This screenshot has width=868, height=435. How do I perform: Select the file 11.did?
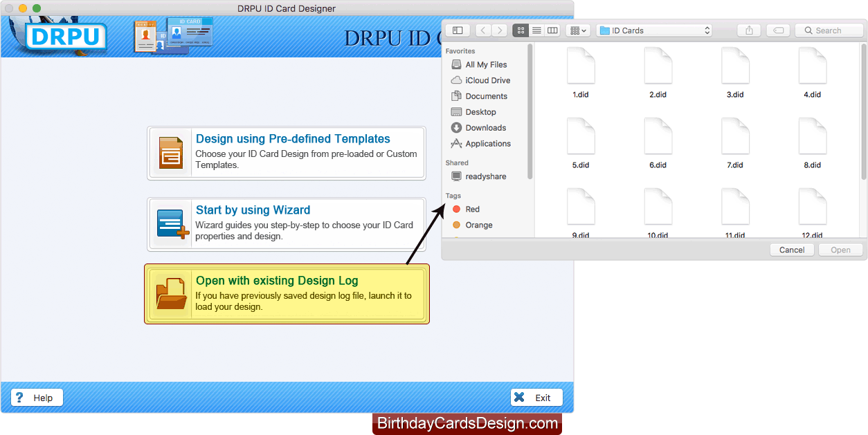point(735,213)
